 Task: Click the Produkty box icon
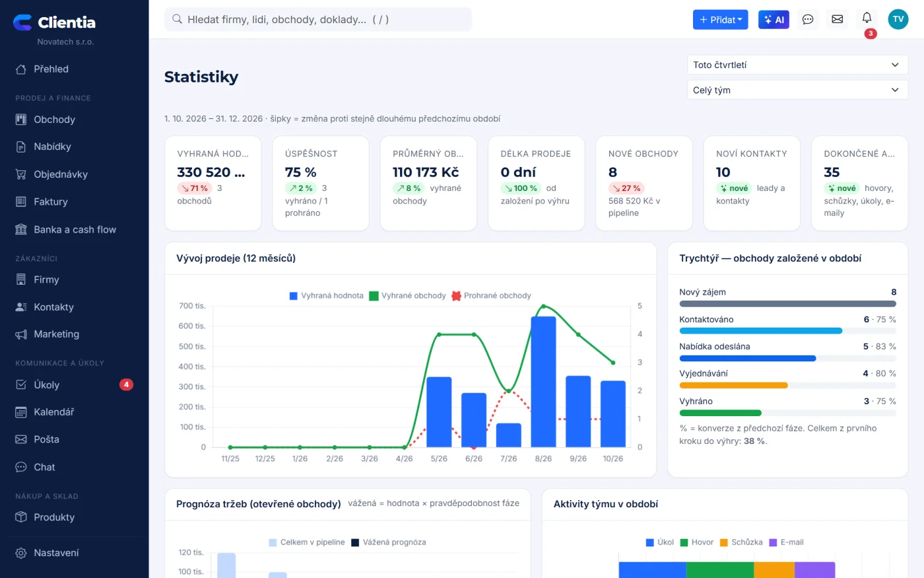[21, 517]
